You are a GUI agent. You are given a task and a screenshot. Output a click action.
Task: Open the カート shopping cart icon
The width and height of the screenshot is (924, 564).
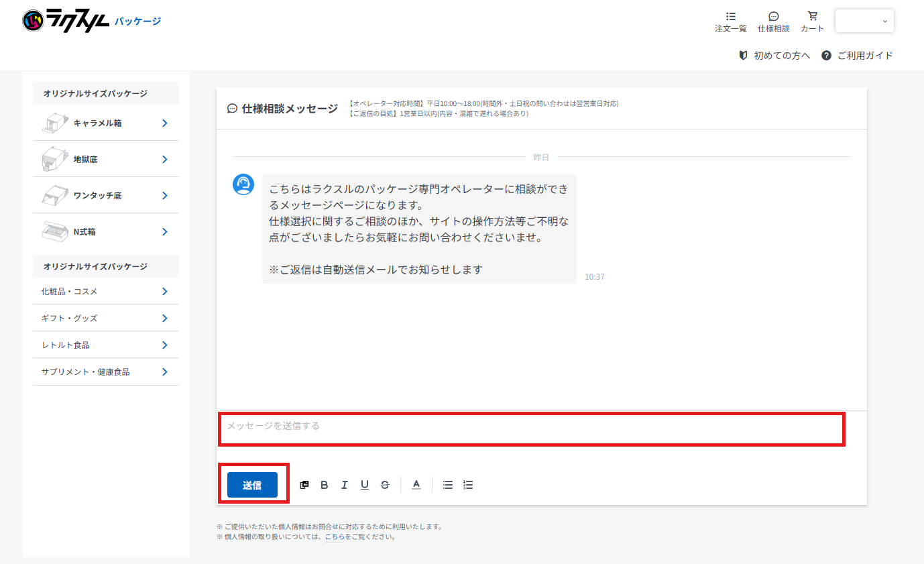pos(812,21)
